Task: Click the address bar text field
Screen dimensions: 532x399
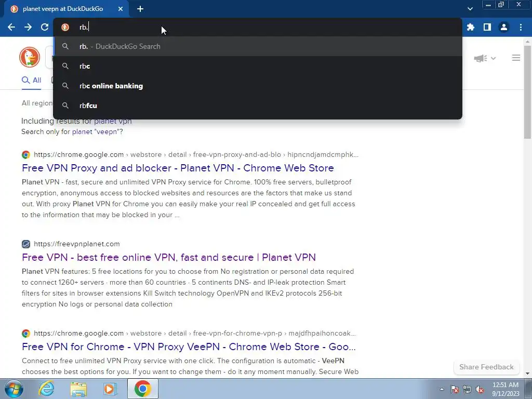Action: pos(258,27)
